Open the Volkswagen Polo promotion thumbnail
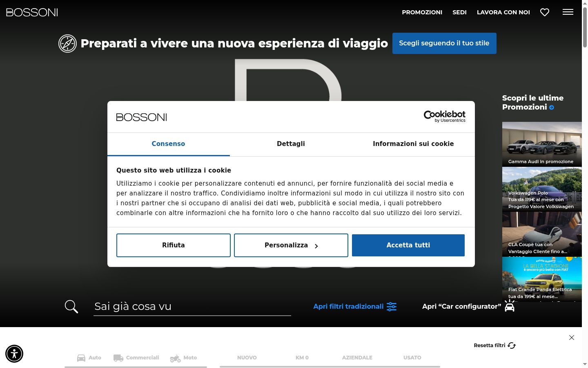The height and width of the screenshot is (368, 588). point(542,189)
